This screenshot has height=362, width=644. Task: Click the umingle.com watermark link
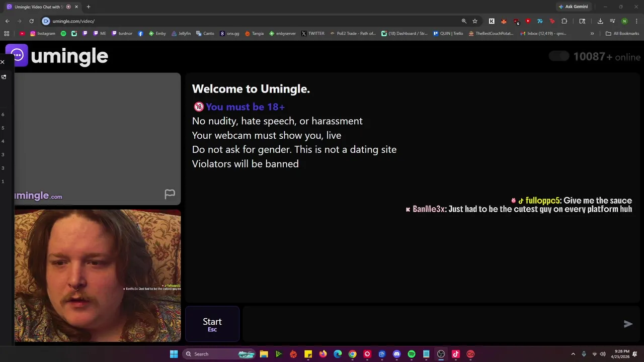[38, 196]
